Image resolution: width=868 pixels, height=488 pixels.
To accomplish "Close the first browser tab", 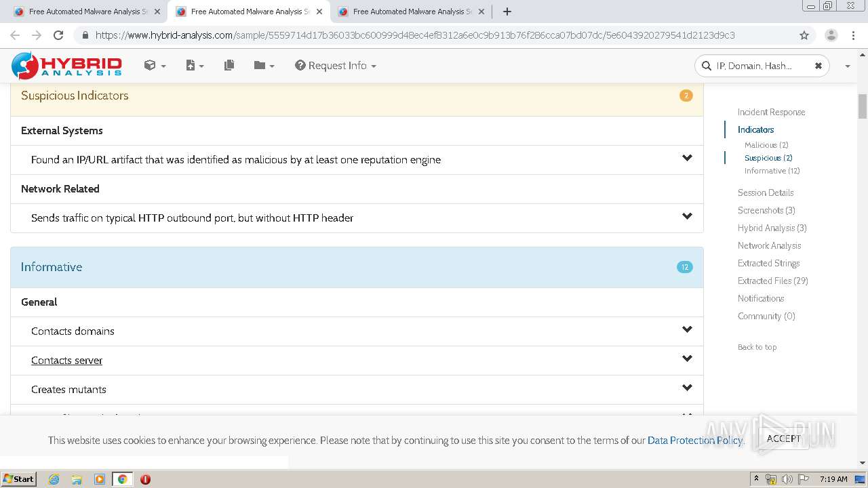I will click(157, 12).
